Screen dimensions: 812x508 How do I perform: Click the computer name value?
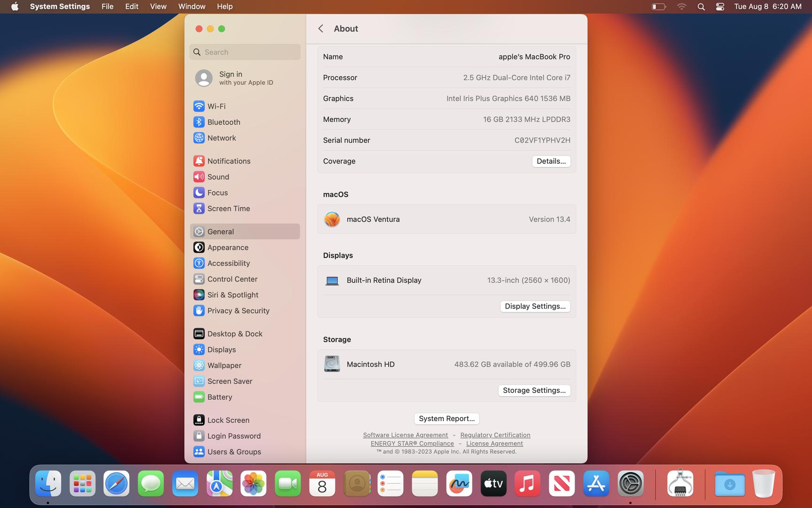click(534, 57)
